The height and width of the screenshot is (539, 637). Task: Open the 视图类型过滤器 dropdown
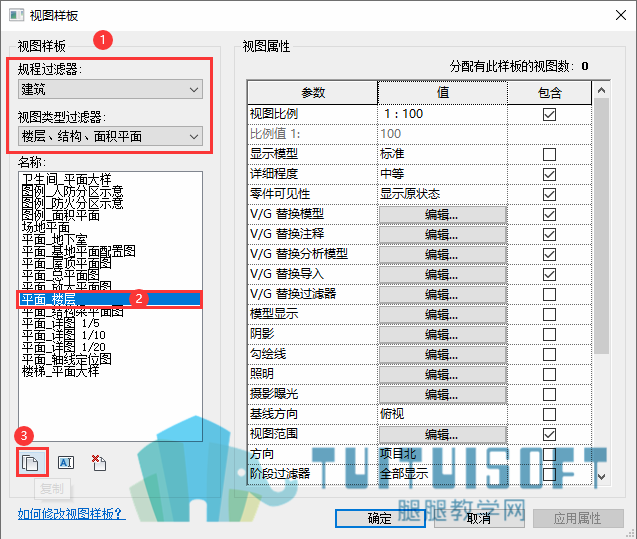(x=110, y=136)
